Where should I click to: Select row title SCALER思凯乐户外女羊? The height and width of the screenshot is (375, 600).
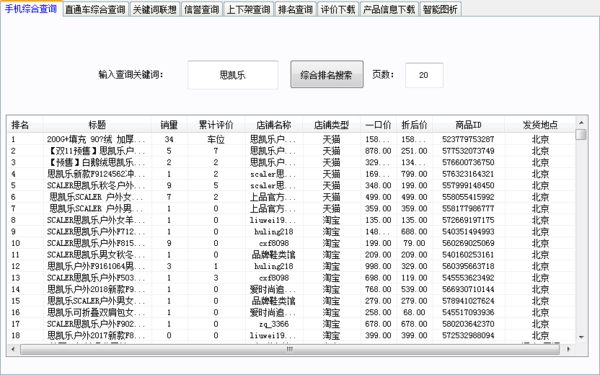pyautogui.click(x=96, y=220)
